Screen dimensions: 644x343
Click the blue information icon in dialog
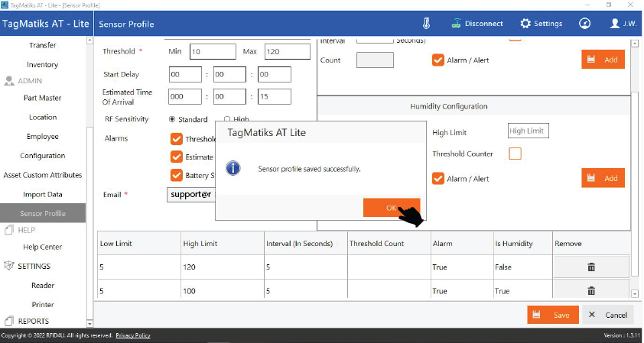[236, 168]
